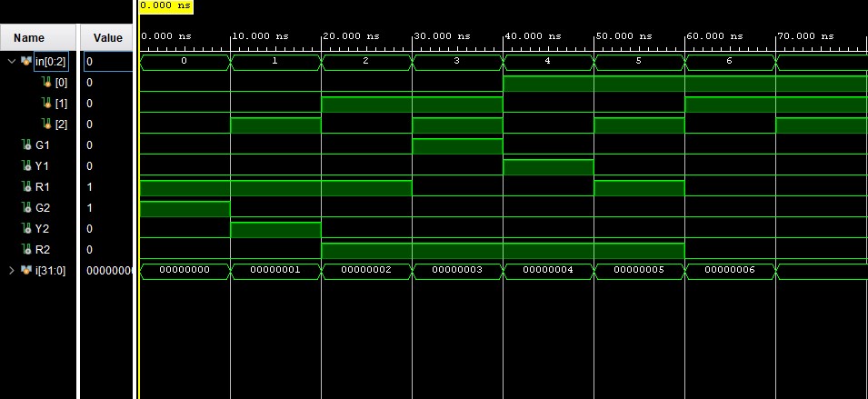Click the G1 signal icon
Image resolution: width=868 pixels, height=399 pixels.
tap(26, 145)
